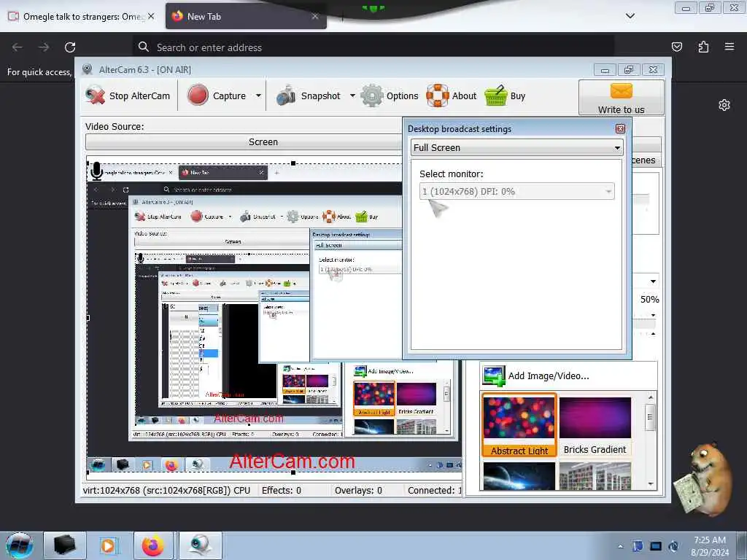
Task: Click the AlterCam title bar webcam icon
Action: (x=87, y=69)
